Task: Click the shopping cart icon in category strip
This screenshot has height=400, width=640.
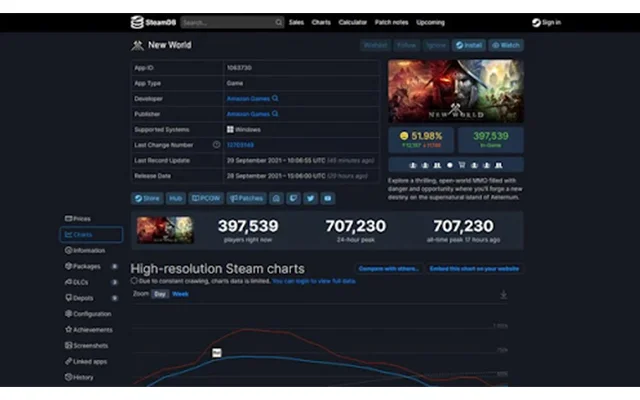Action: click(x=462, y=165)
